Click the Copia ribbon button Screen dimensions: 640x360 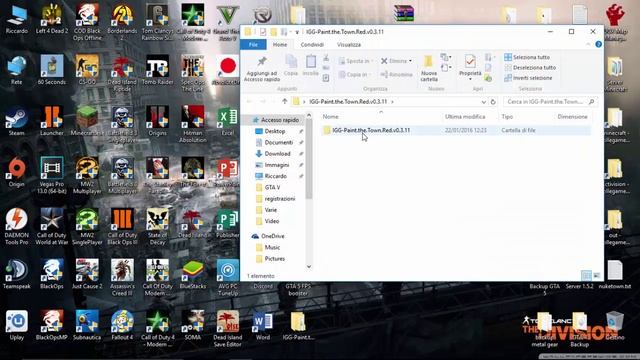point(291,65)
